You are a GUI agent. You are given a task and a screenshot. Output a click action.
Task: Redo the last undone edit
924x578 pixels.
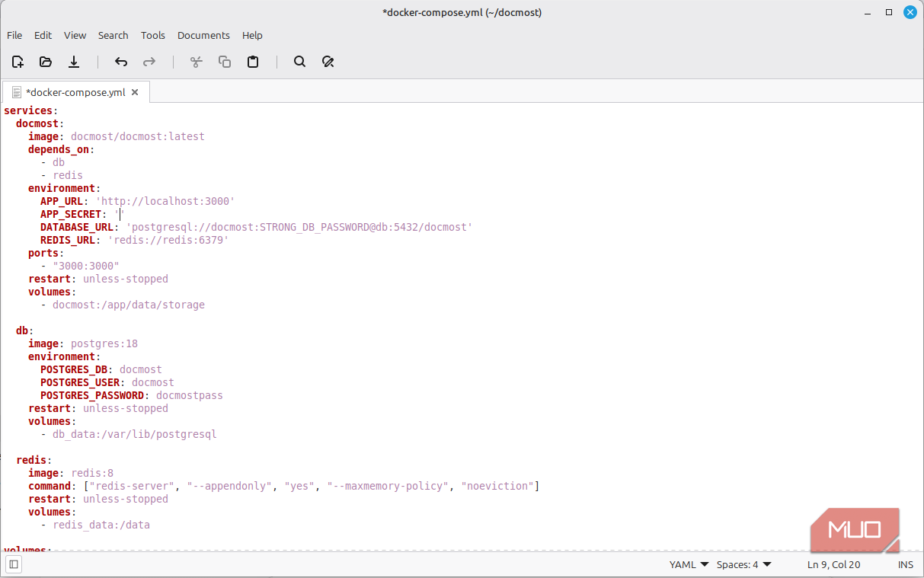pos(149,62)
